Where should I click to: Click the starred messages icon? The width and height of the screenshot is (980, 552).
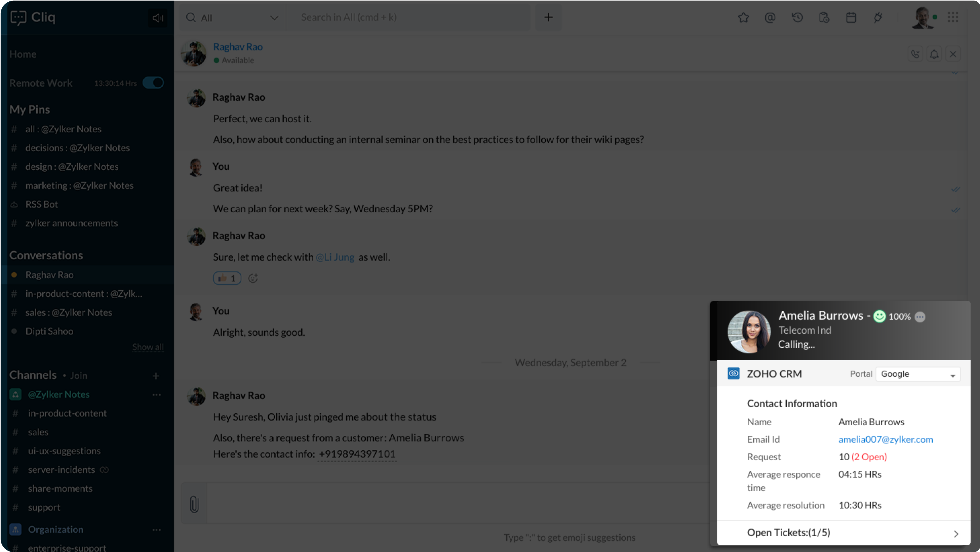[x=742, y=17]
